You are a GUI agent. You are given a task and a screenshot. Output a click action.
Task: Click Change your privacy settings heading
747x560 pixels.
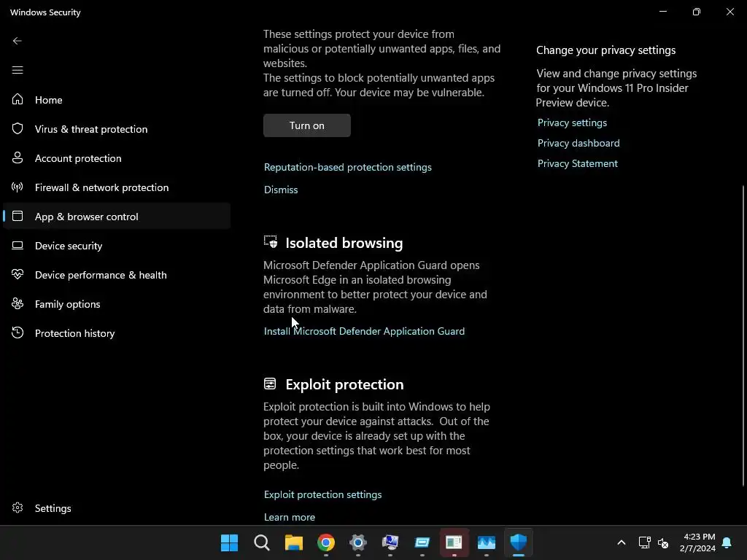pyautogui.click(x=605, y=50)
